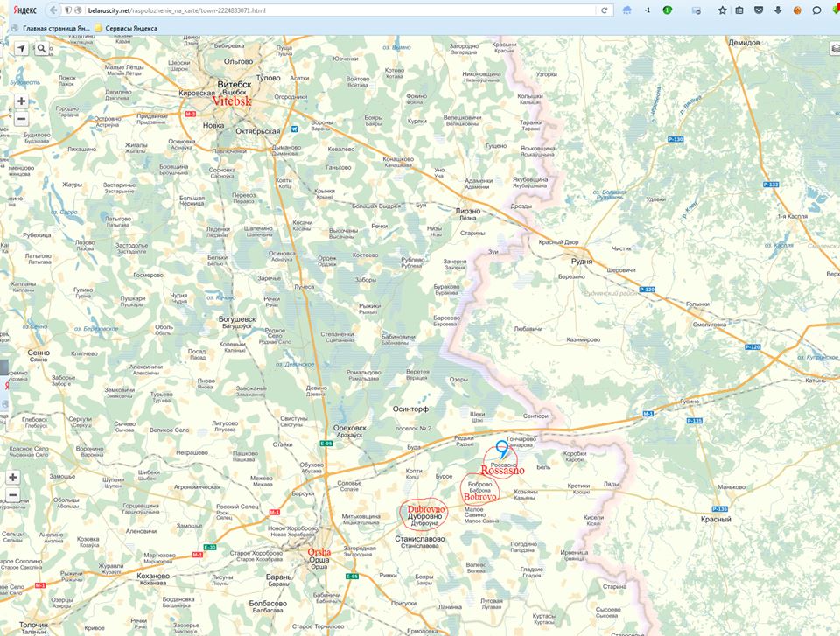Click the blue circle marker near Rossasno
Viewport: 840px width, 636px height.
coord(501,446)
